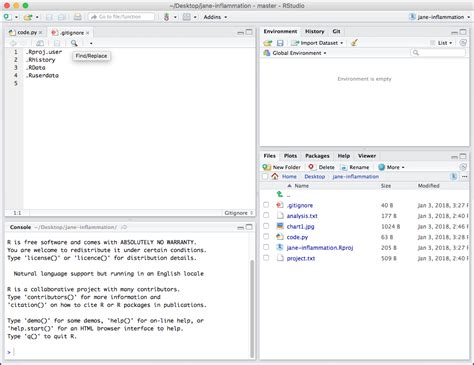This screenshot has height=365, width=474.
Task: Click the New Folder button
Action: tap(281, 167)
